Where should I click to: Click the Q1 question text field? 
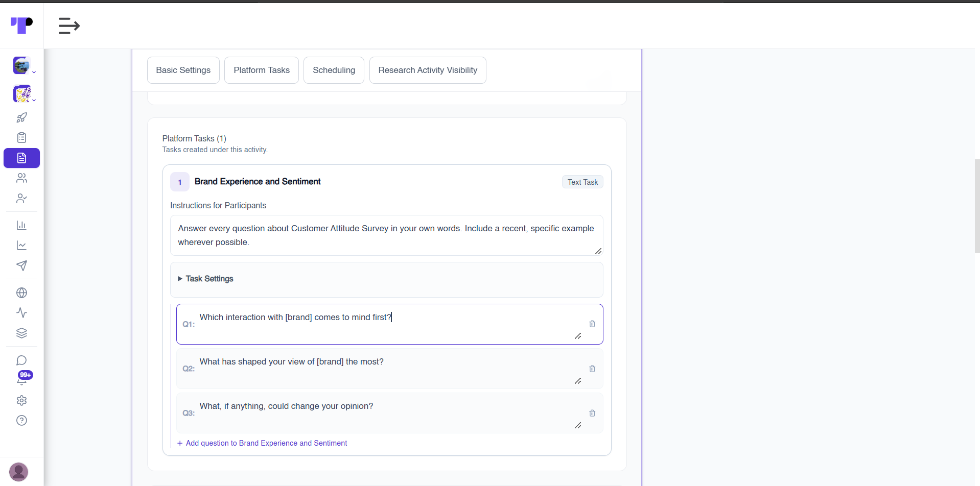tap(391, 324)
